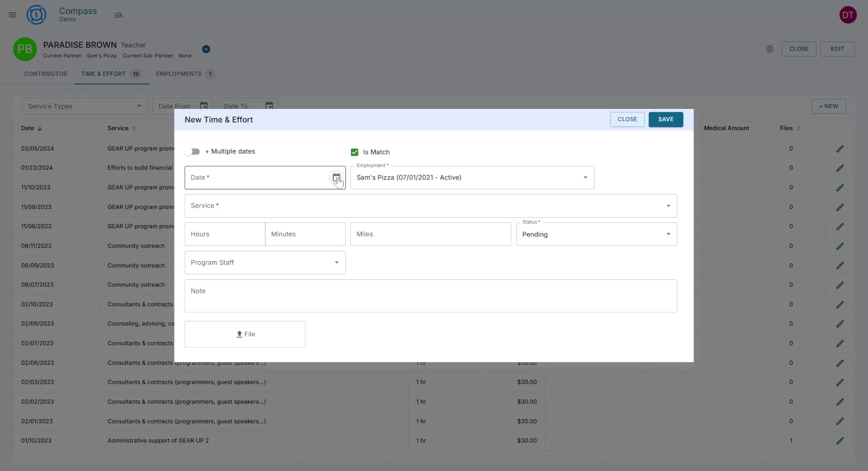Click the DT user avatar
Viewport: 868px width, 471px height.
848,14
